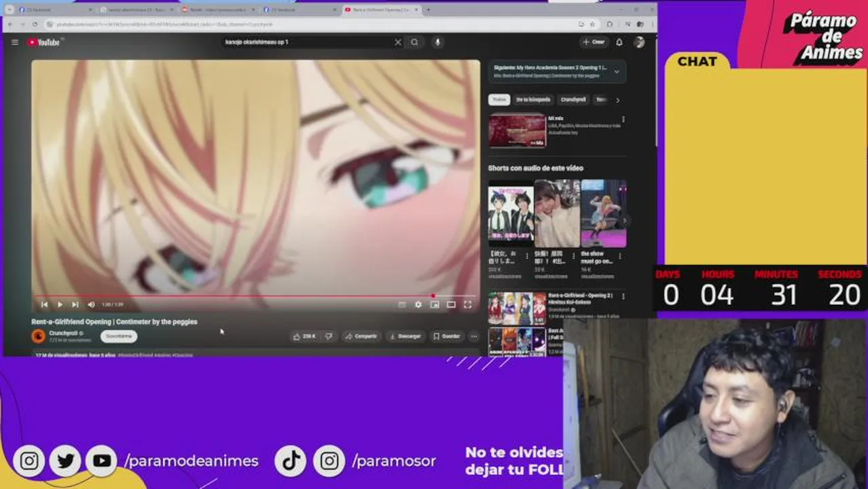Open Rent-a-Girlfriend Opening 2 video thumbnail
This screenshot has width=868, height=489.
pyautogui.click(x=517, y=308)
